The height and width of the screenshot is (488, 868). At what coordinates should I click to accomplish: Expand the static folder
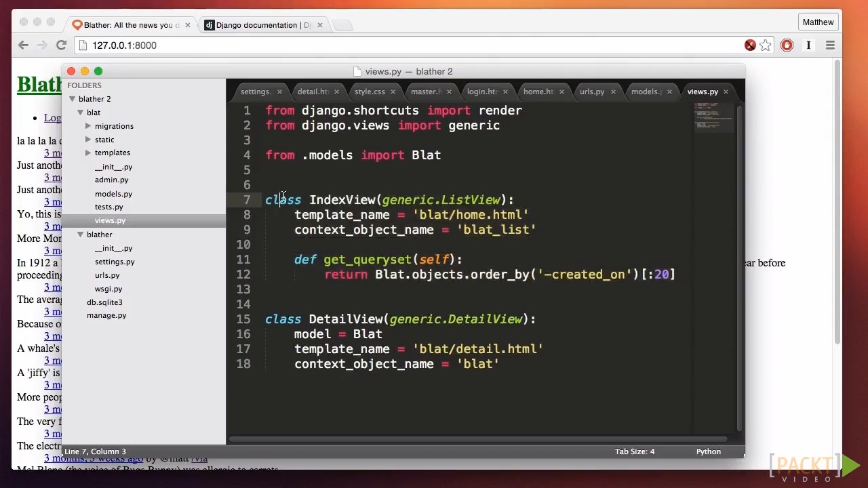click(88, 140)
